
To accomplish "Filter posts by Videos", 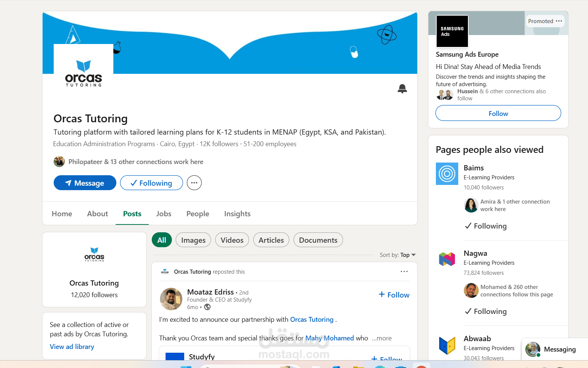I will pyautogui.click(x=232, y=240).
